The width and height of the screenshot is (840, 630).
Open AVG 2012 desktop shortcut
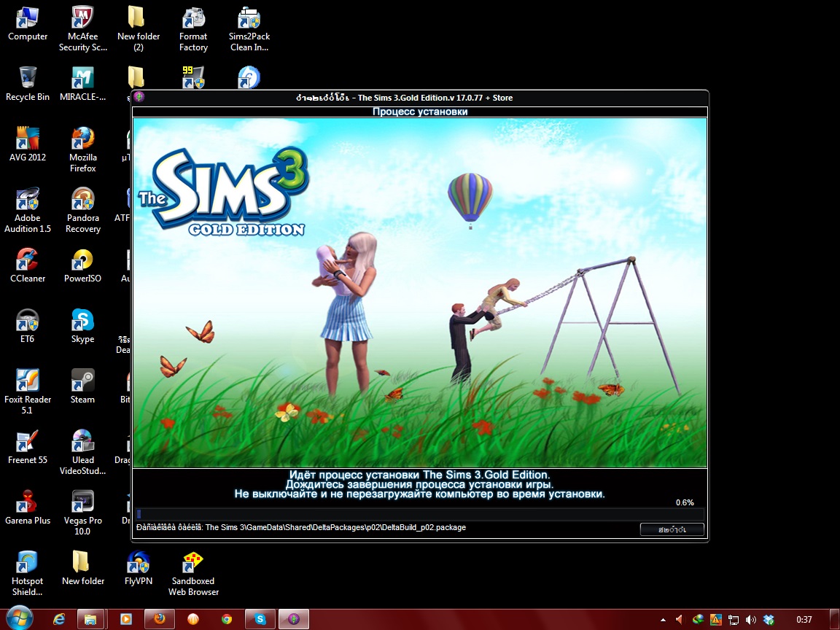27,144
